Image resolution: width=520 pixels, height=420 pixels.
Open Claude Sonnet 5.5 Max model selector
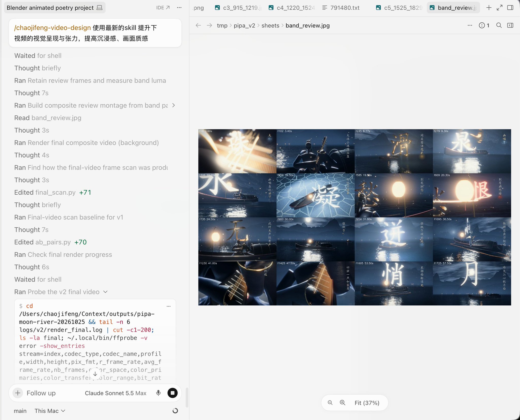(116, 393)
